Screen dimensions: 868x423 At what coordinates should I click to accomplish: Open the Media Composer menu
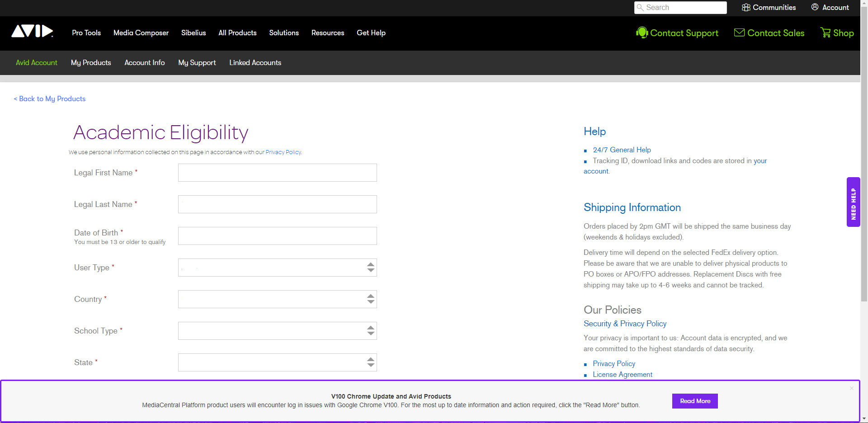tap(141, 33)
